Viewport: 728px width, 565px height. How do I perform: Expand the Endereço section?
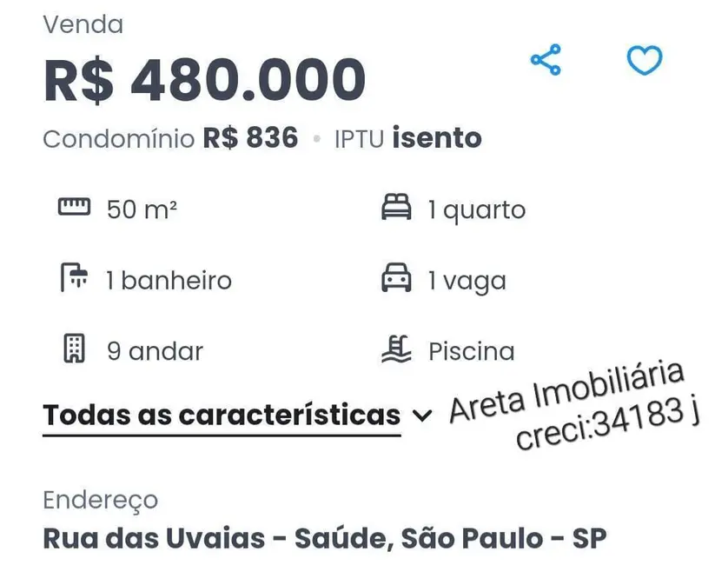(100, 499)
